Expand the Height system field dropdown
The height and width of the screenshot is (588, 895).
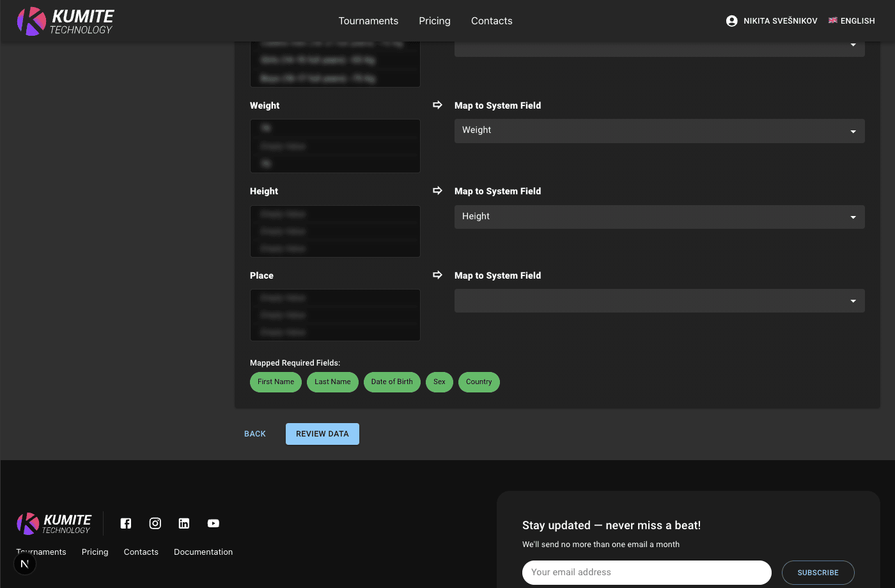659,217
